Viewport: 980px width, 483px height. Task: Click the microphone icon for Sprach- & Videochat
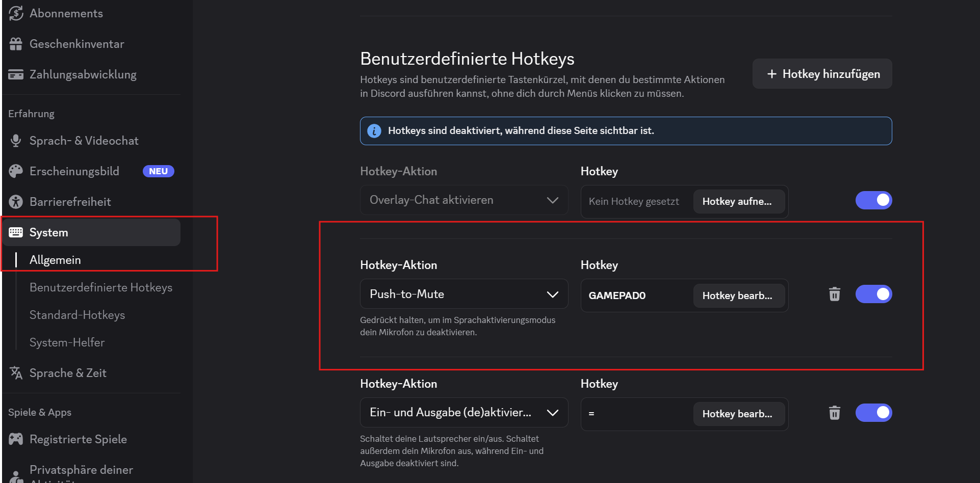click(x=16, y=141)
